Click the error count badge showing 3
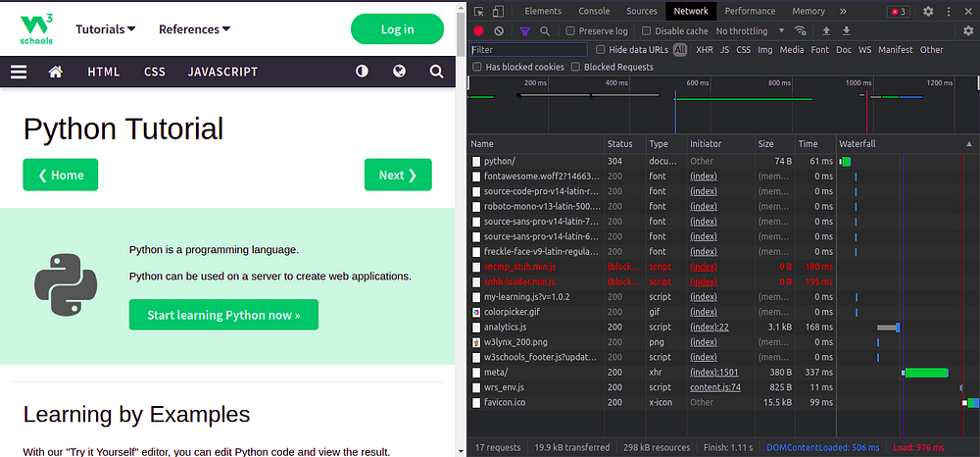Image resolution: width=980 pixels, height=457 pixels. (x=898, y=11)
